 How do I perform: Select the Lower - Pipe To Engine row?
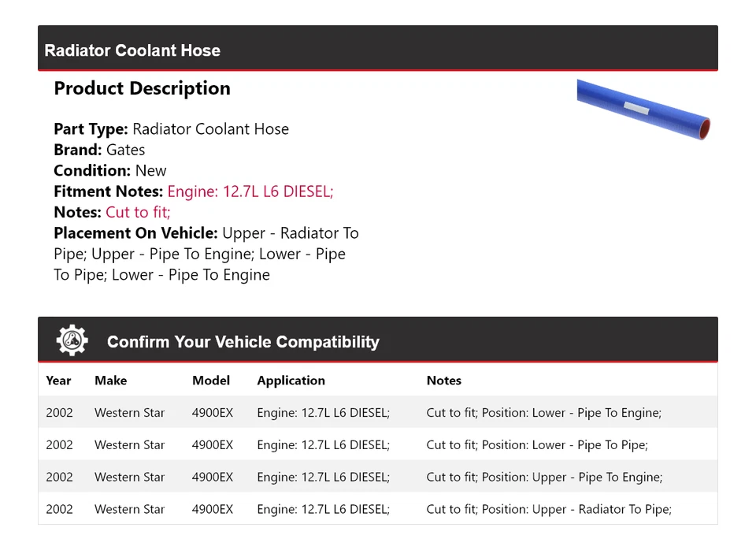(377, 413)
